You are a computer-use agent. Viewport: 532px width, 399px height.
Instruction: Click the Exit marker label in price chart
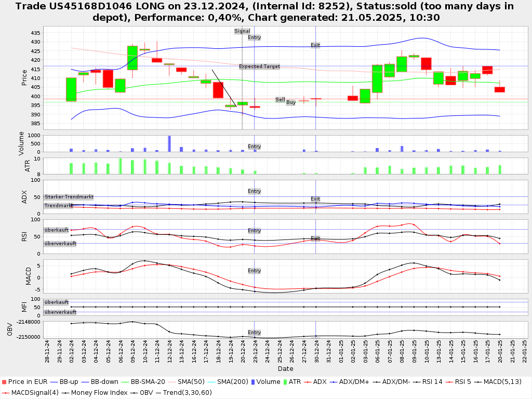[315, 45]
